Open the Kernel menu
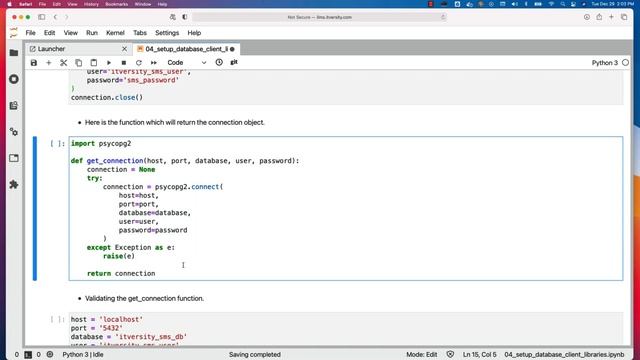The width and height of the screenshot is (640, 360). pyautogui.click(x=115, y=33)
